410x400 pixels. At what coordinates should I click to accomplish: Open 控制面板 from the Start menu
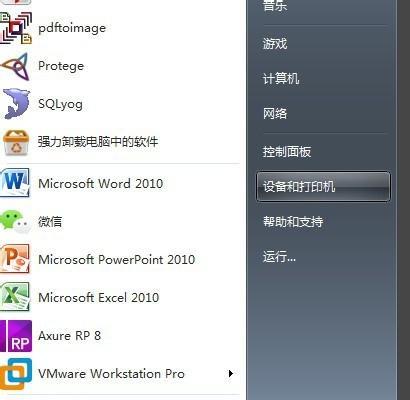point(287,152)
